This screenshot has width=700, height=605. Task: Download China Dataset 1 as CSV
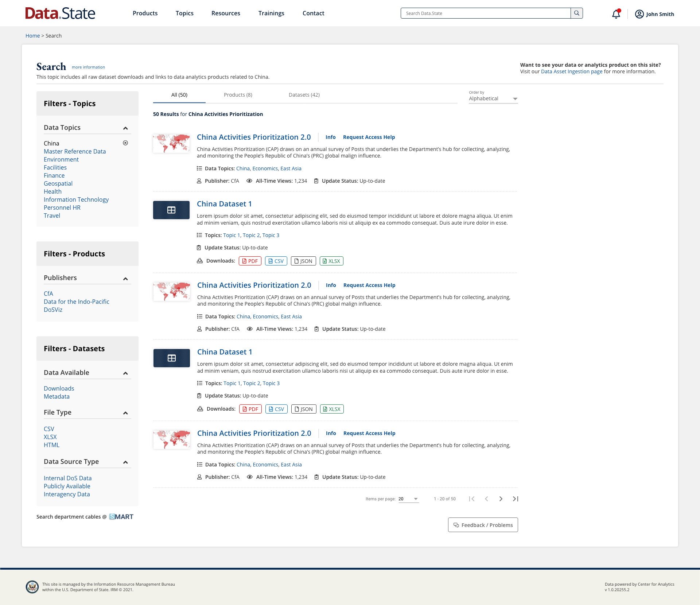click(x=276, y=261)
